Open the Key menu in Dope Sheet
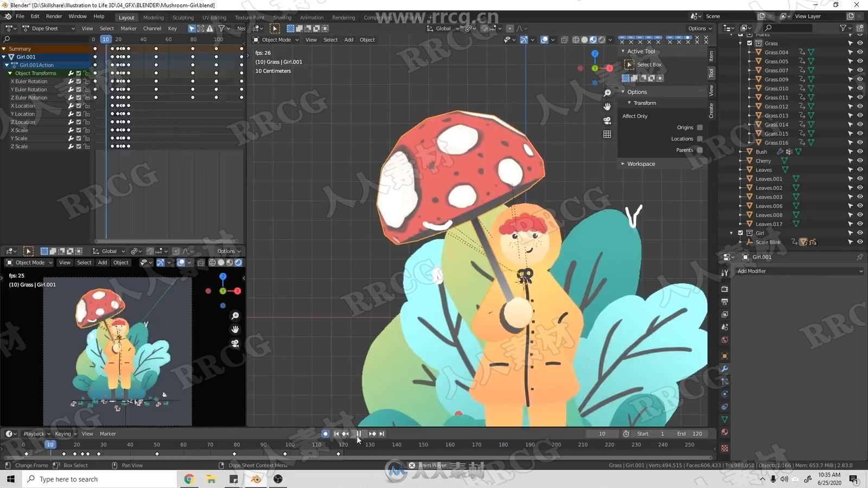The width and height of the screenshot is (868, 488). (x=173, y=28)
